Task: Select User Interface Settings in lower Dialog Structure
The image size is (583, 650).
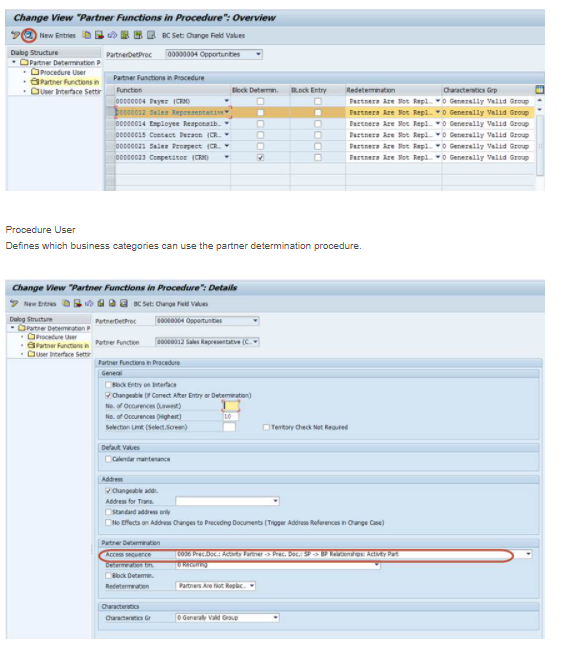Action: (x=63, y=354)
